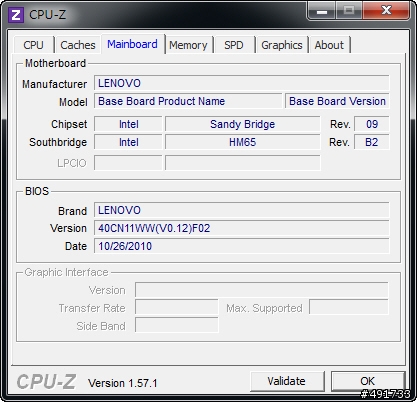
Task: Select the Chipset Intel vendor field
Action: 128,124
